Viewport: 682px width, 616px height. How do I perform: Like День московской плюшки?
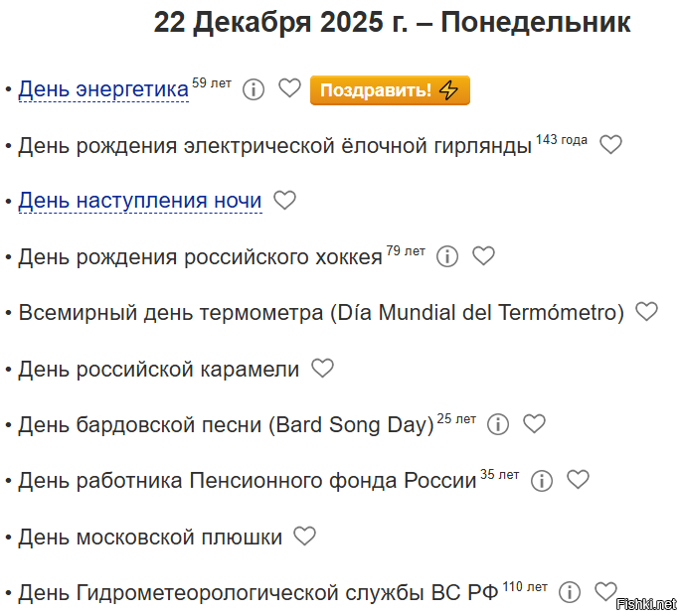[x=304, y=537]
